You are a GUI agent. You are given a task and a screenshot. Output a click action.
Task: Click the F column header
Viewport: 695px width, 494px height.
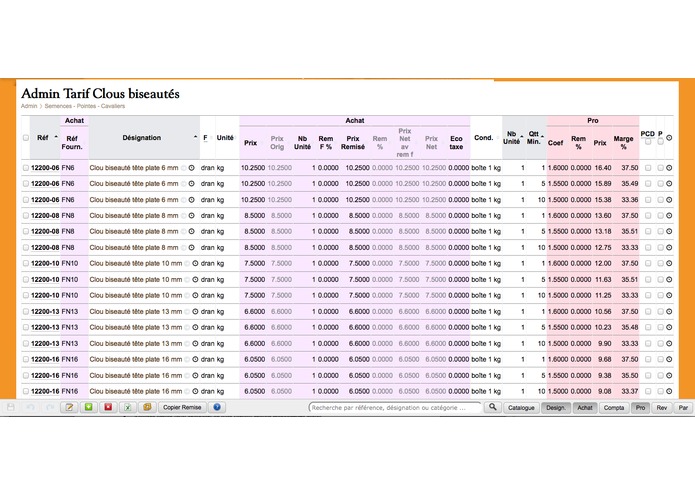pos(205,138)
